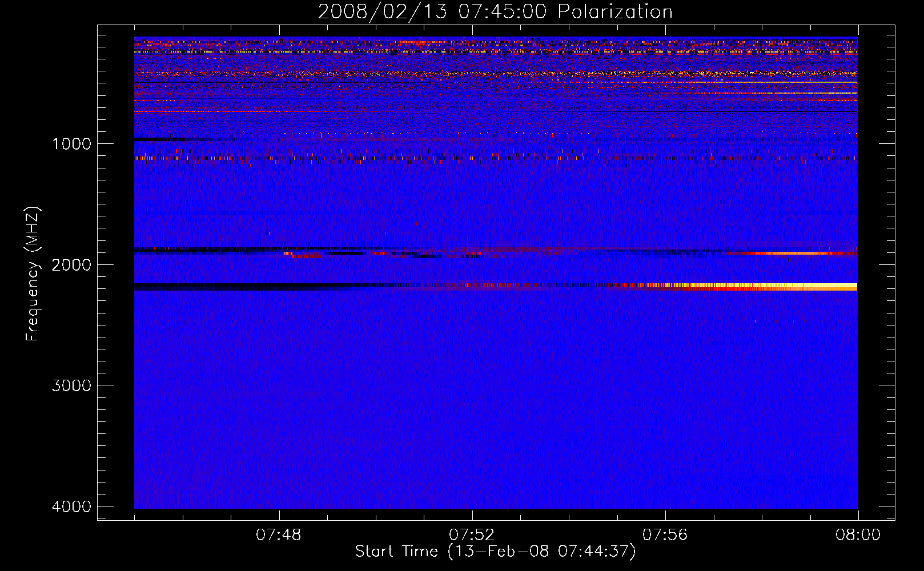
Task: Click the plot title '2008/02/13 07:45:00 Polarization'
Action: (495, 12)
